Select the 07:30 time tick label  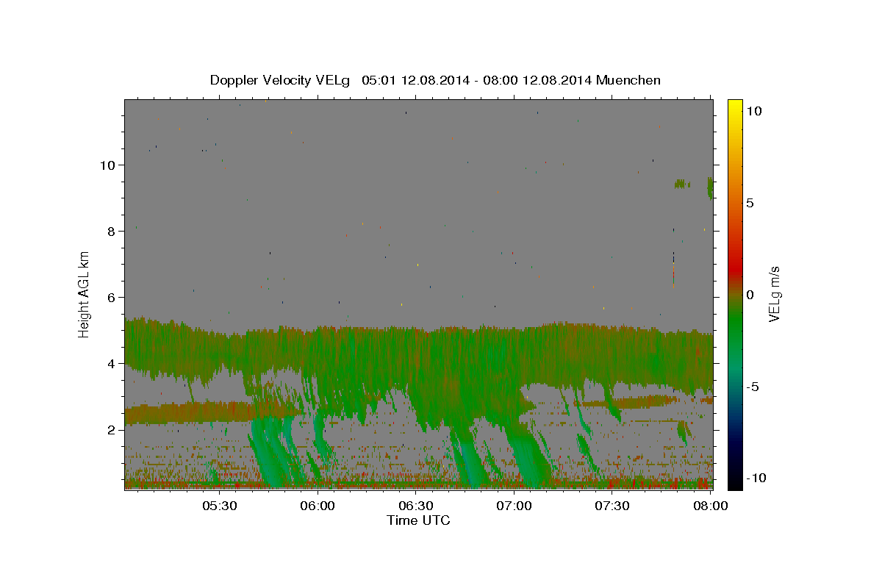pos(612,506)
